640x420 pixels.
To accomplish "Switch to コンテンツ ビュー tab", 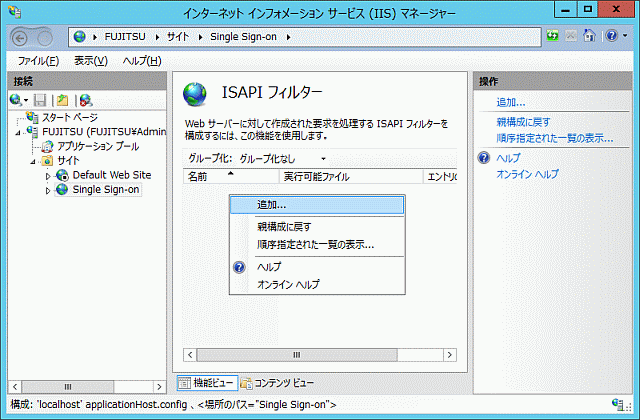I will click(278, 383).
